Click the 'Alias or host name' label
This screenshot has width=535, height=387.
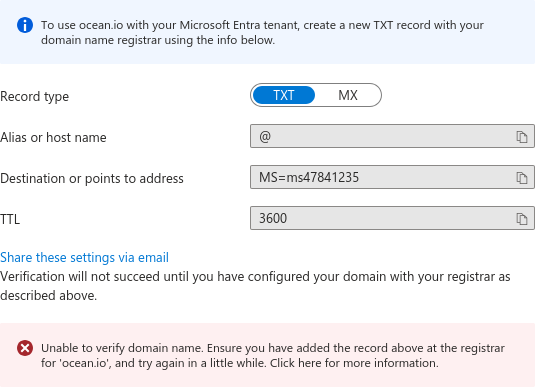click(53, 137)
